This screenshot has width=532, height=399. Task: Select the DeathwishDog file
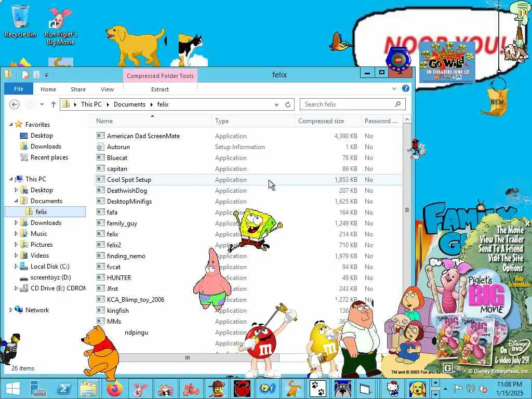tap(248, 190)
